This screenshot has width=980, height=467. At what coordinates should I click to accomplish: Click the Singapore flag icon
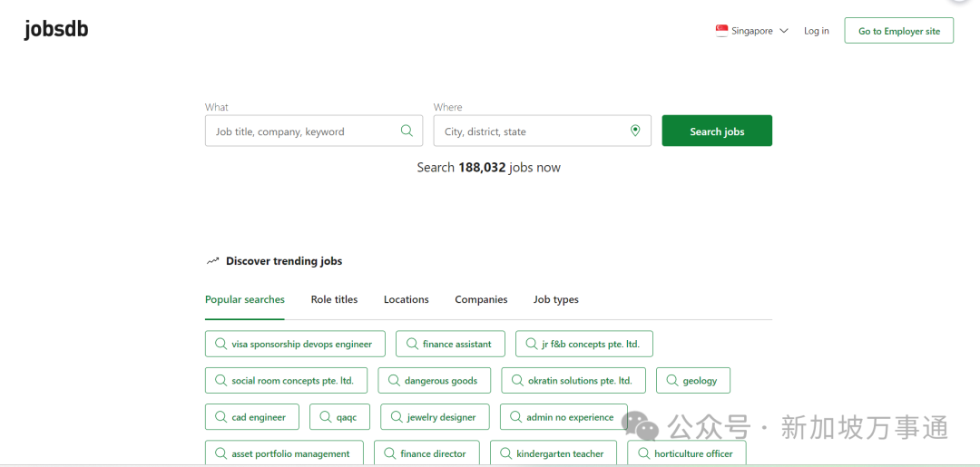(x=722, y=31)
